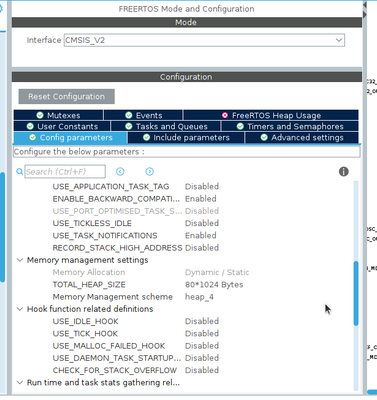Click the Reset Configuration button
The width and height of the screenshot is (377, 400).
click(67, 97)
